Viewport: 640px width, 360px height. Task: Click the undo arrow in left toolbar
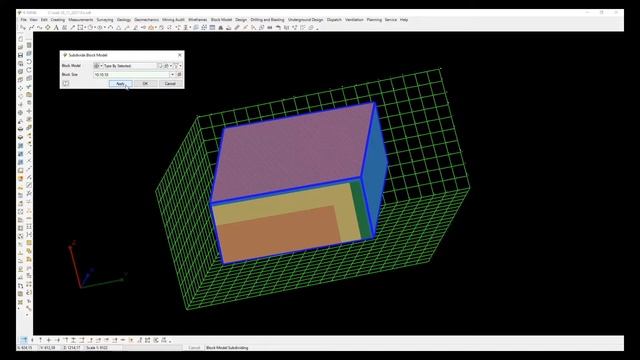[x=29, y=62]
